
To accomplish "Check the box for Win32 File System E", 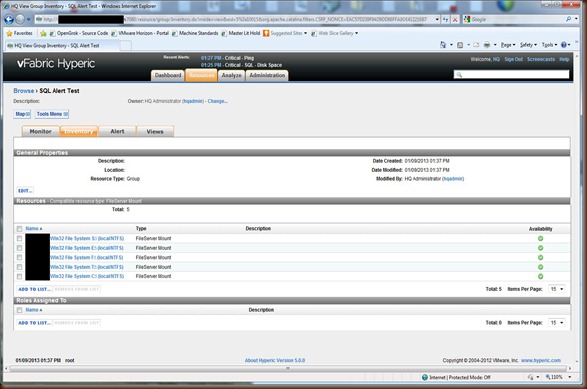I will (19, 248).
